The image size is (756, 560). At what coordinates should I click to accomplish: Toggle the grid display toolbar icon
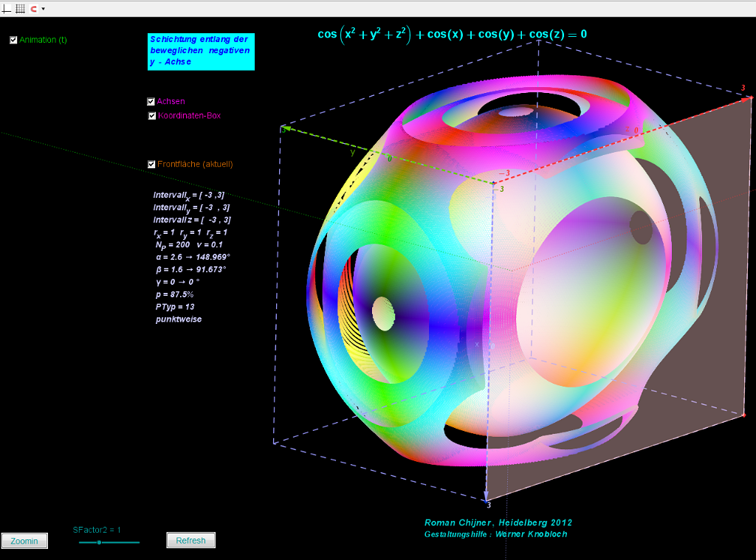tap(20, 8)
